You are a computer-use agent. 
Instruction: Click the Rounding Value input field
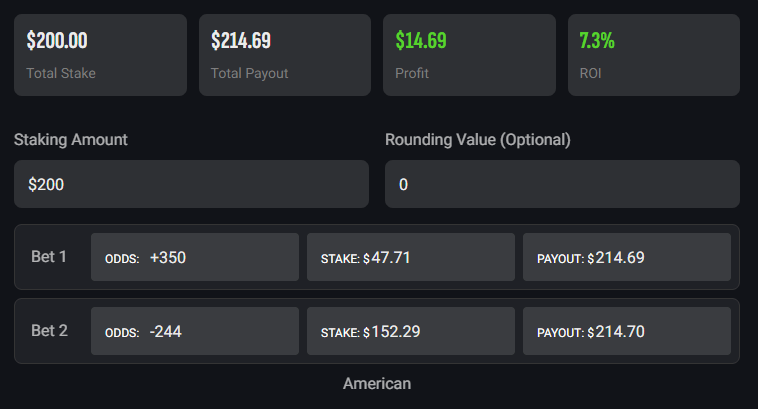562,184
